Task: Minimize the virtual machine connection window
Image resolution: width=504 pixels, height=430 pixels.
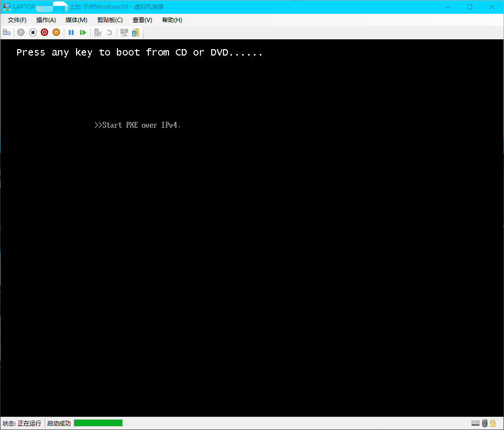Action: click(x=448, y=7)
